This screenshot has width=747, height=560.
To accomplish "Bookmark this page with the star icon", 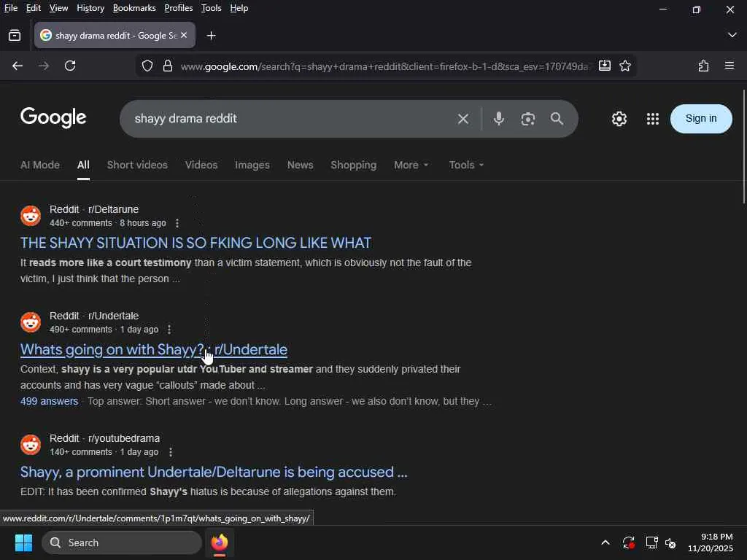I will pos(625,66).
